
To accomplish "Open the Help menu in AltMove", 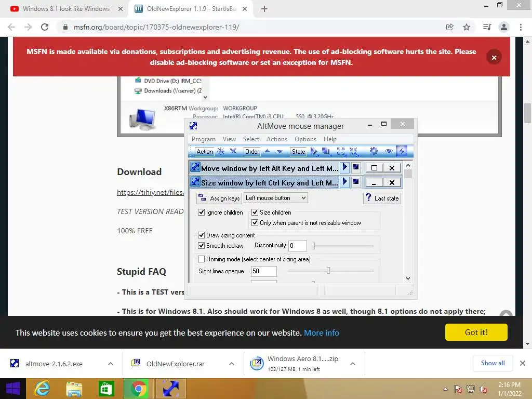I will [330, 139].
